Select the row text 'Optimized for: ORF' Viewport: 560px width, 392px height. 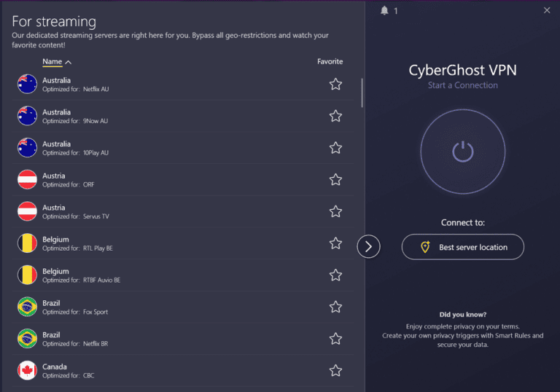(69, 184)
